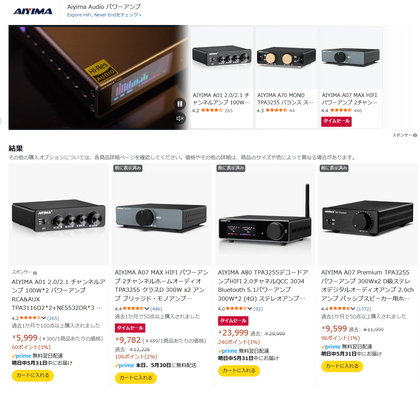The image size is (420, 393).
Task: Open AIYIMA A07 MAX HIFI result title
Action: tap(161, 285)
